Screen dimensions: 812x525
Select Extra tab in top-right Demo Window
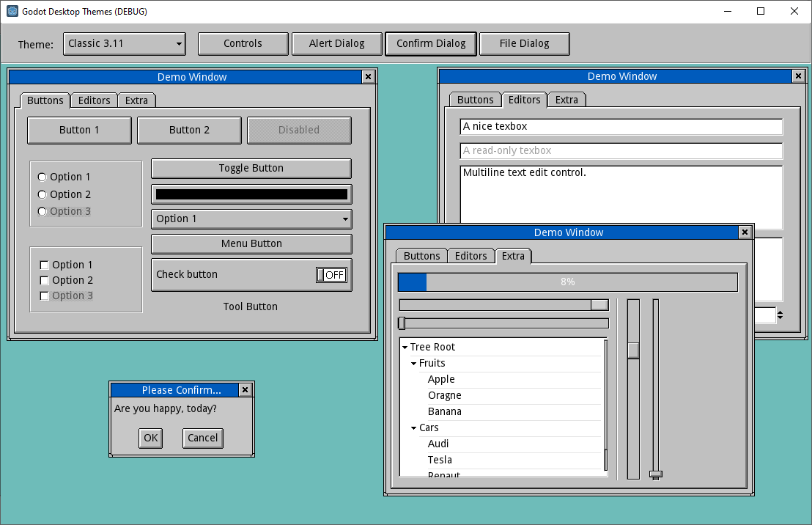[x=566, y=100]
